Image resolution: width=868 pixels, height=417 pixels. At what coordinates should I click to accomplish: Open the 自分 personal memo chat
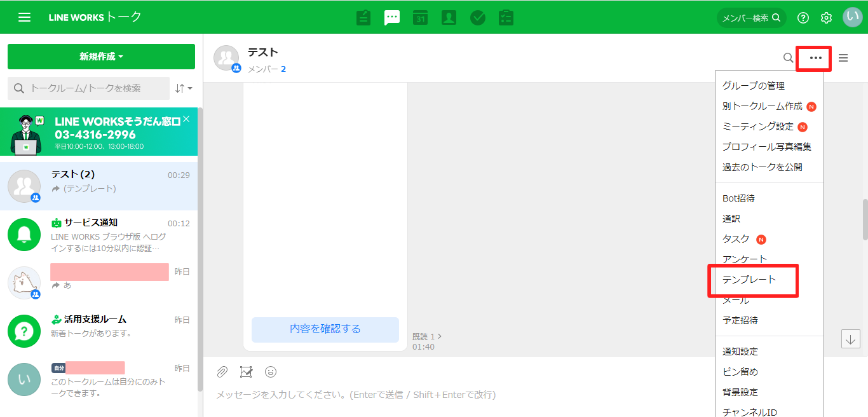click(x=98, y=379)
